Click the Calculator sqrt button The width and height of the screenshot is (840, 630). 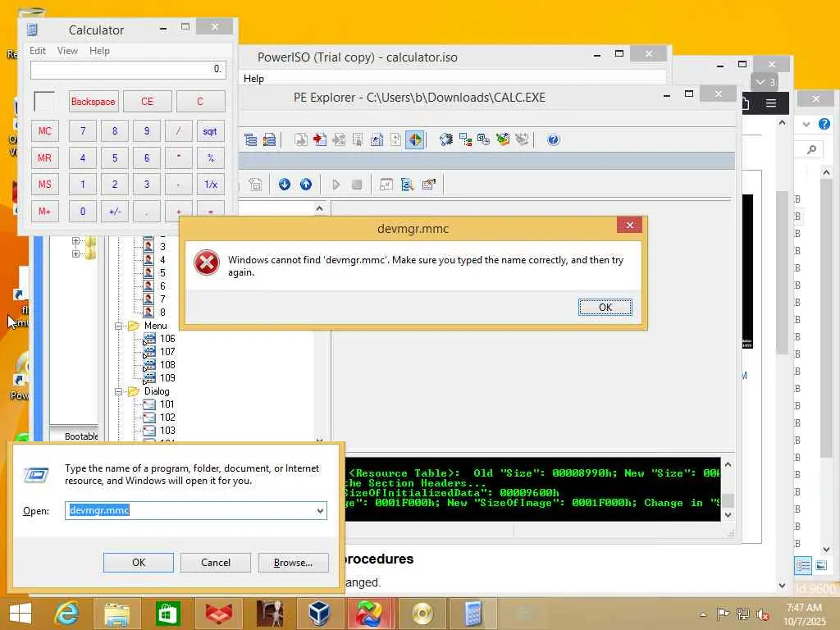click(210, 131)
